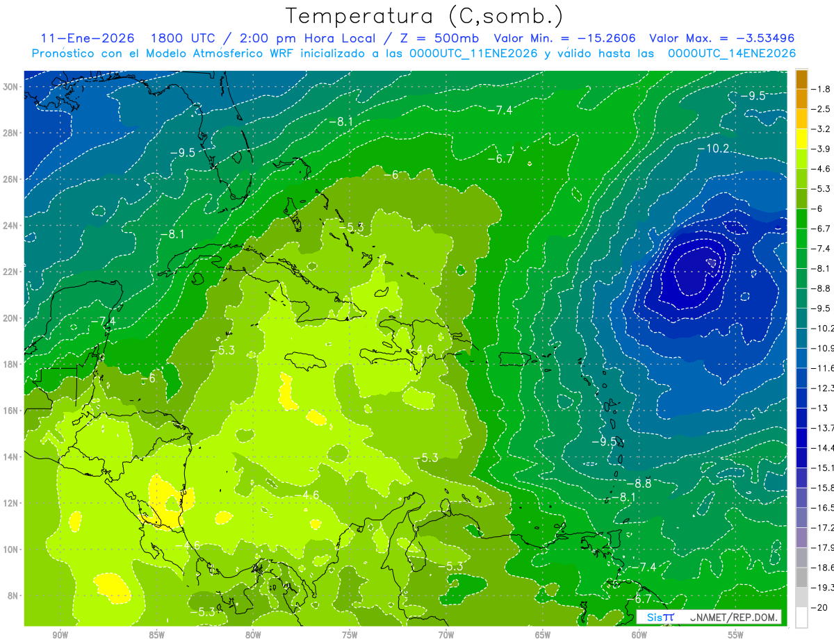The image size is (834, 644).
Task: Click the "-19.3" value on color scale
Action: pyautogui.click(x=823, y=588)
